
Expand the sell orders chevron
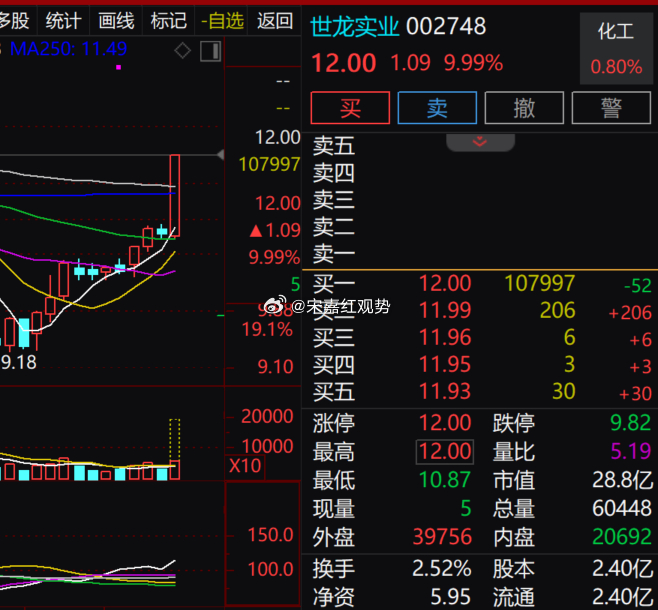(480, 142)
